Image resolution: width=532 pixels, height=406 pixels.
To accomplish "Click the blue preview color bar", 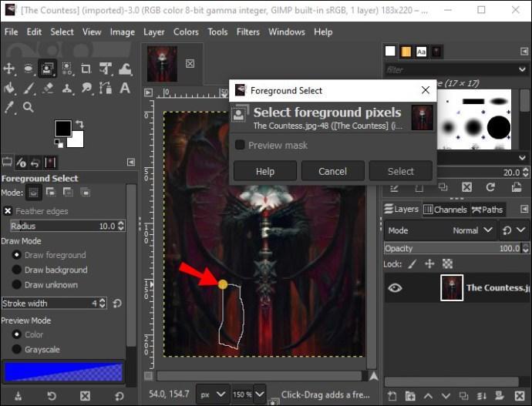I will [x=63, y=371].
